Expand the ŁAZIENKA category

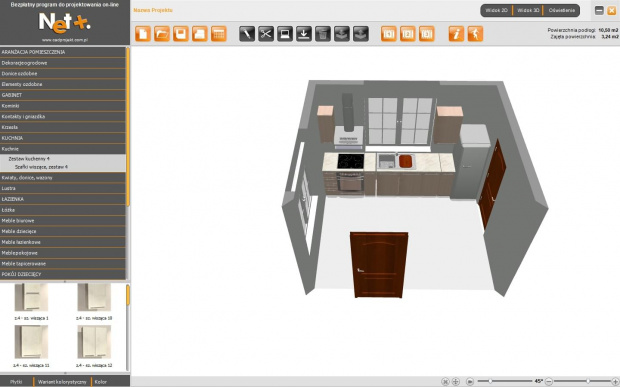[63, 199]
